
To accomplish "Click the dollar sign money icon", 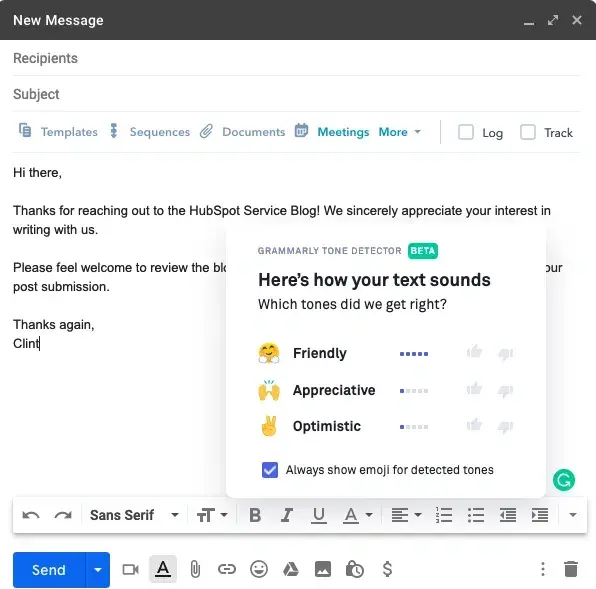I will click(387, 569).
